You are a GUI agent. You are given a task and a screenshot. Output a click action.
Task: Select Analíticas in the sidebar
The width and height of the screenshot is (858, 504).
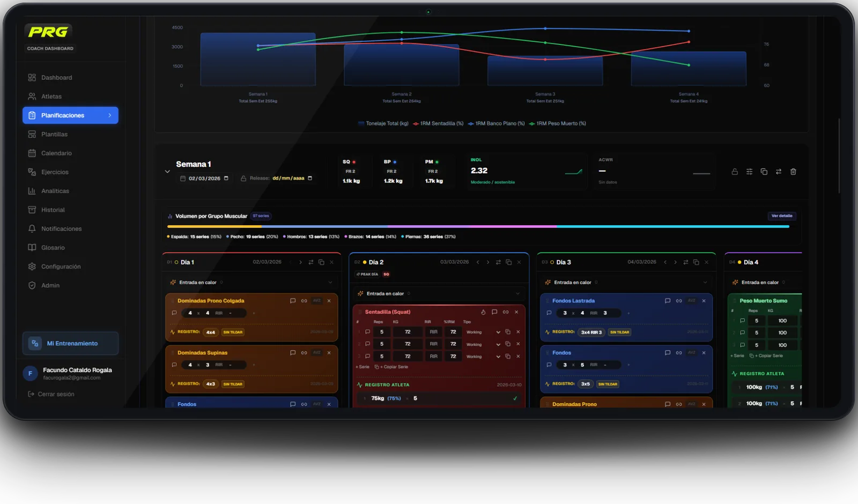[70, 191]
